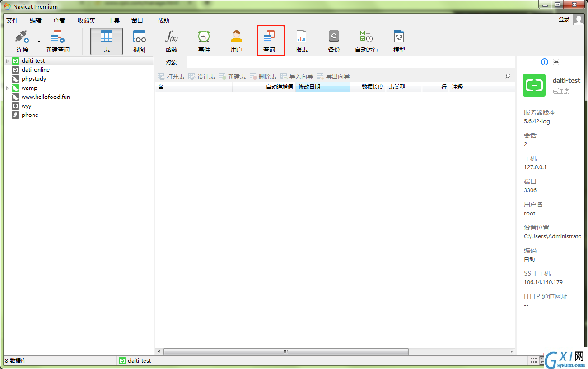Switch to the 视图 views object list

[139, 42]
